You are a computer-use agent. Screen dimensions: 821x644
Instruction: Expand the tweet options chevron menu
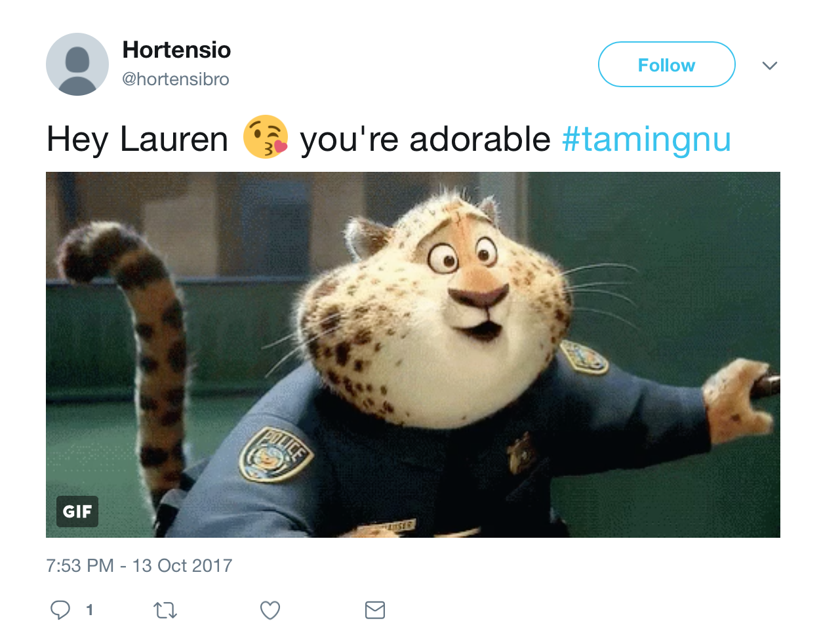click(770, 66)
